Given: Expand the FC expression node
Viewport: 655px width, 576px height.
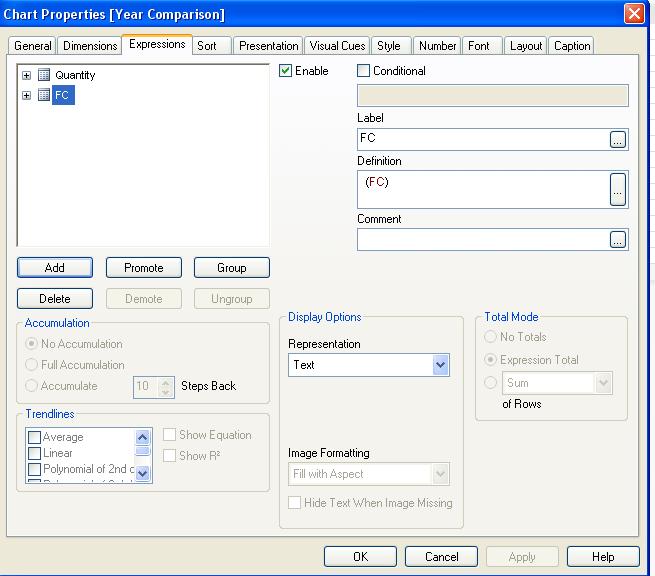Looking at the screenshot, I should 27,96.
